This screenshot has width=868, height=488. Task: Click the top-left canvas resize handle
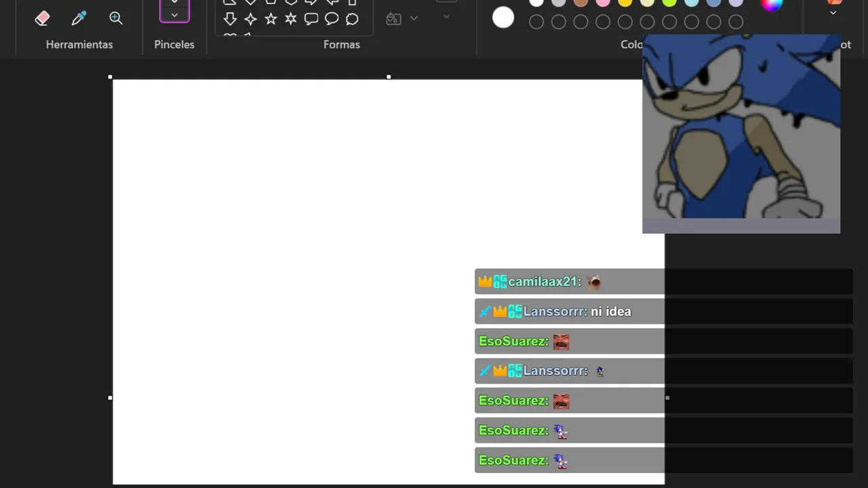click(111, 77)
